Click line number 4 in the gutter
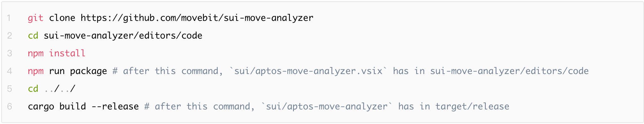This screenshot has height=124, width=644. (x=9, y=71)
